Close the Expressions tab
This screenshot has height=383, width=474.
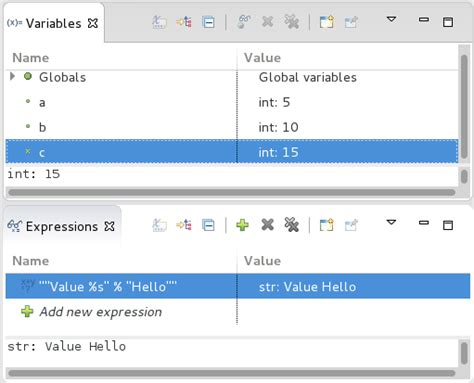coord(109,227)
